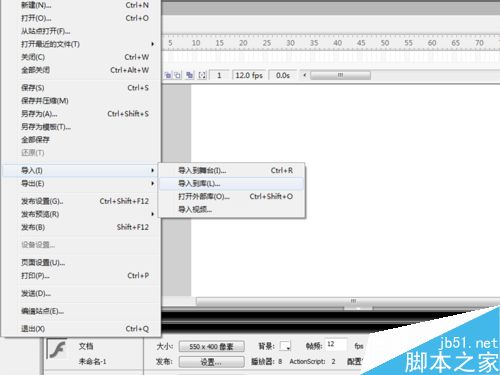Click the 550 x 400 像素 size button

click(212, 346)
